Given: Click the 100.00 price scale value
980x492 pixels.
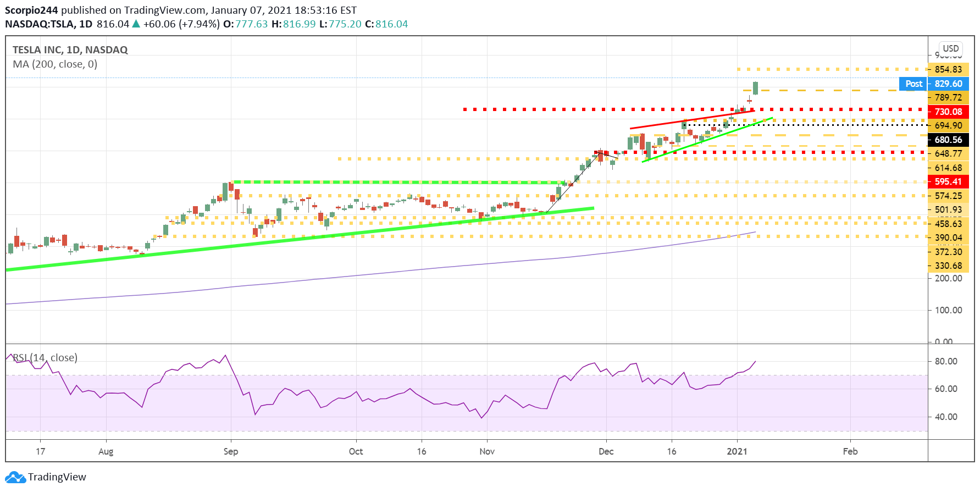Looking at the screenshot, I should (949, 310).
